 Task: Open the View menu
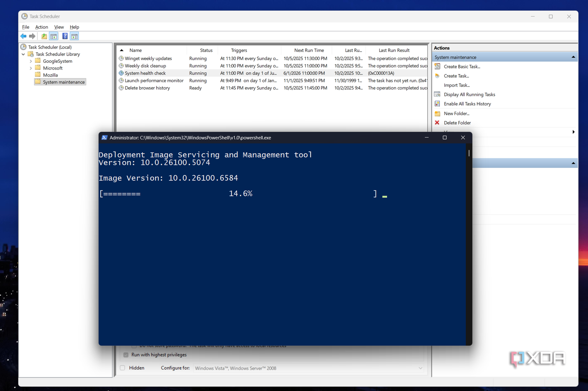[x=59, y=27]
